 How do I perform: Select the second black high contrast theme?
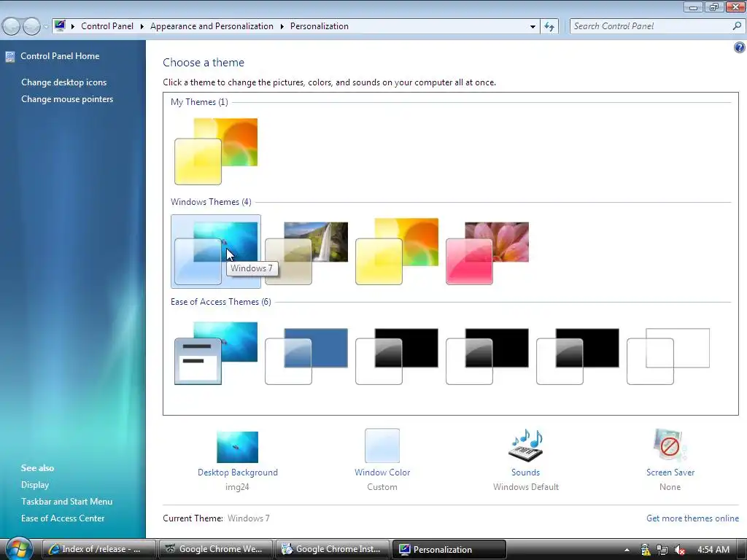click(487, 356)
